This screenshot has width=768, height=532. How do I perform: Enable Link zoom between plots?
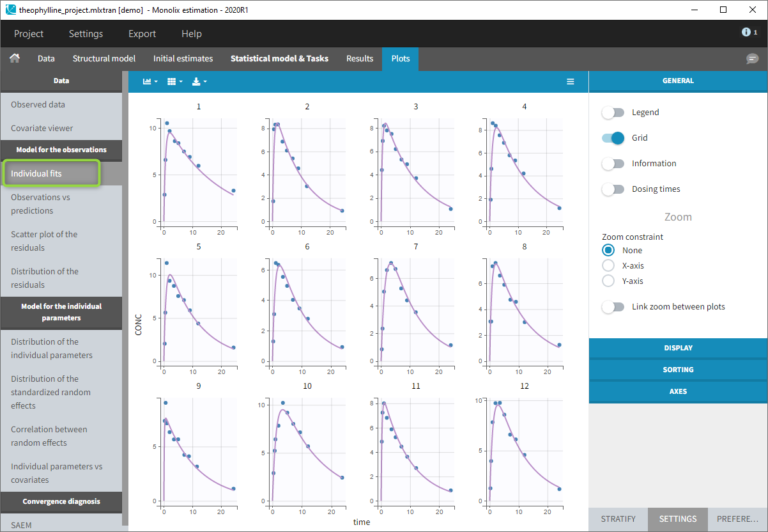tap(612, 307)
